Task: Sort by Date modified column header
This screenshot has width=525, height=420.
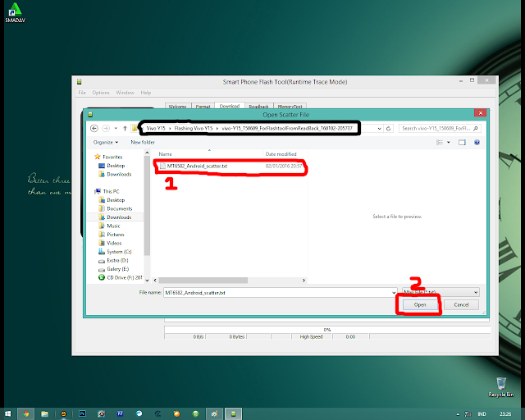Action: click(281, 154)
